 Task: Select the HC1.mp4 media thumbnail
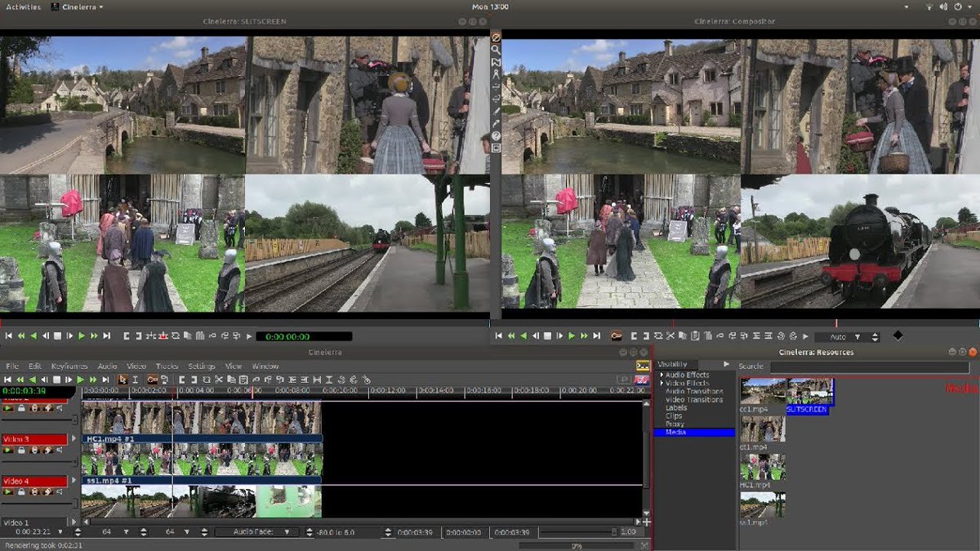[762, 468]
